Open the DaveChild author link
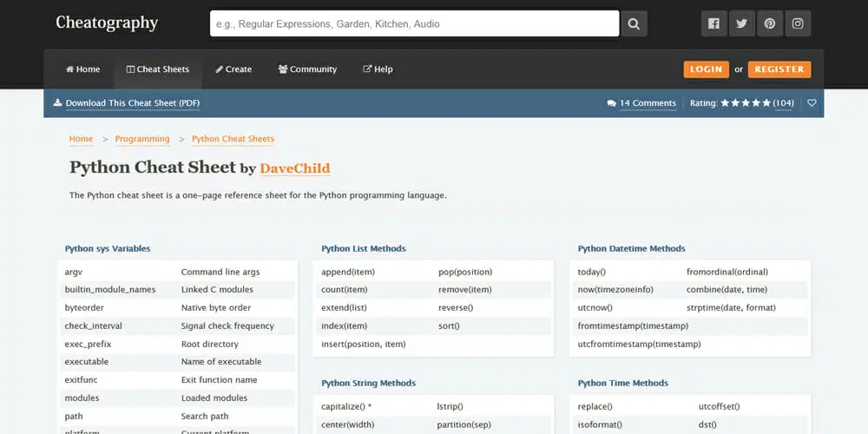The width and height of the screenshot is (868, 434). 295,168
